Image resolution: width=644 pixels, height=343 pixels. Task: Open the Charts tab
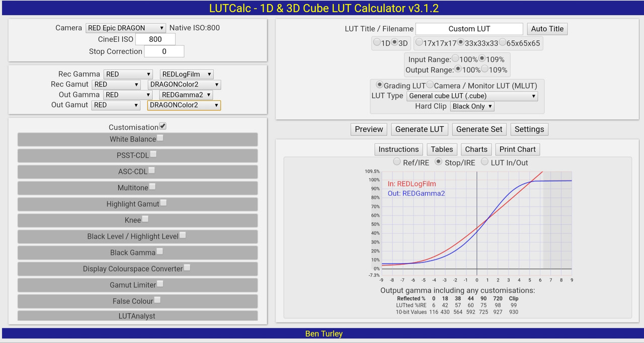click(x=476, y=149)
